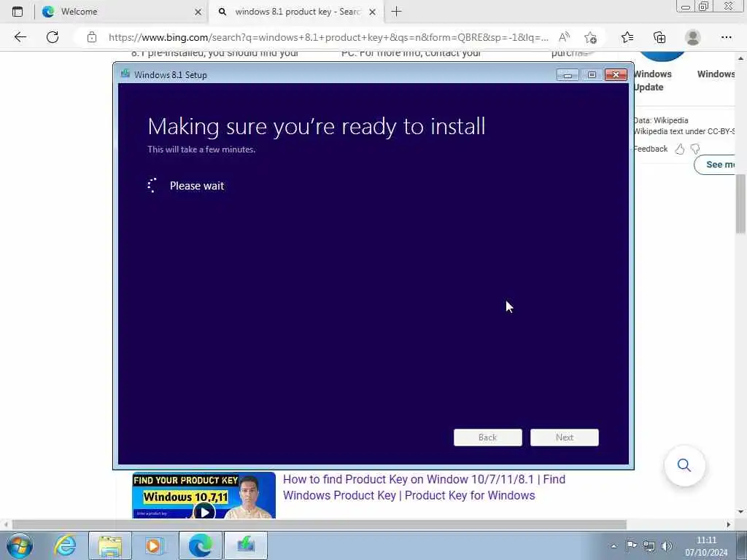Close the Welcome tab

click(198, 12)
